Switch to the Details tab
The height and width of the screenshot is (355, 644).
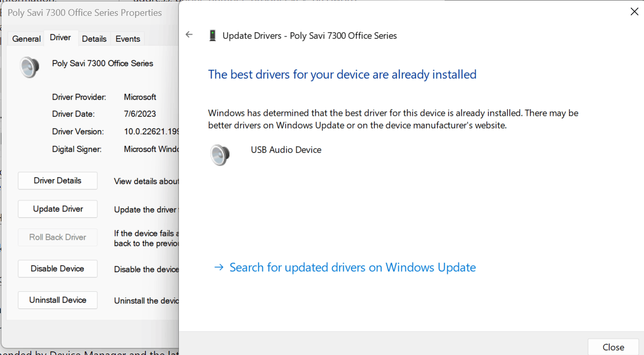(x=94, y=39)
